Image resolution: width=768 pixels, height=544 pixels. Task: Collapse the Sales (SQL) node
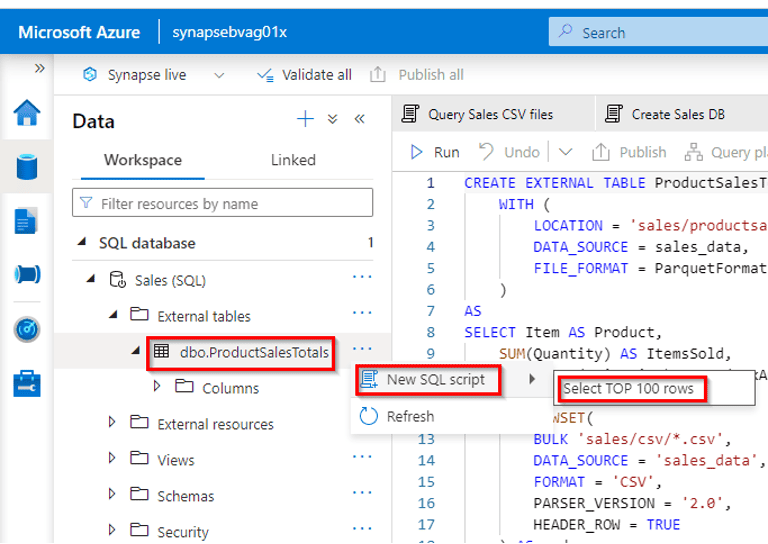click(91, 279)
